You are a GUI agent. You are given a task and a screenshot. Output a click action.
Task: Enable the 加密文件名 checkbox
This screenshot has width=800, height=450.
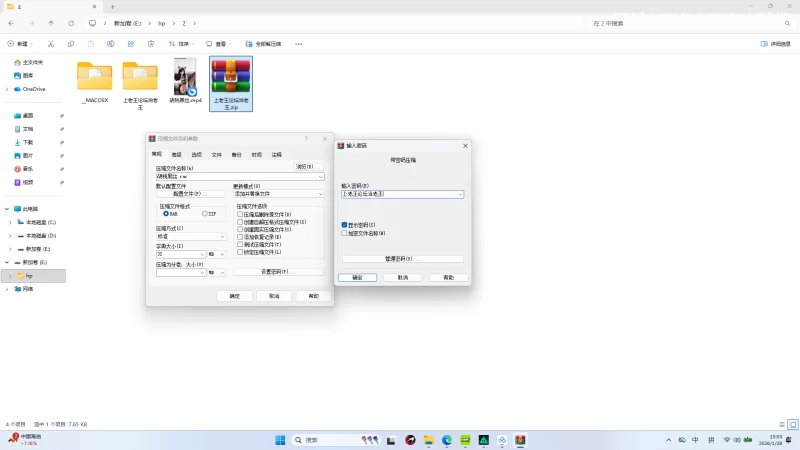pos(345,233)
